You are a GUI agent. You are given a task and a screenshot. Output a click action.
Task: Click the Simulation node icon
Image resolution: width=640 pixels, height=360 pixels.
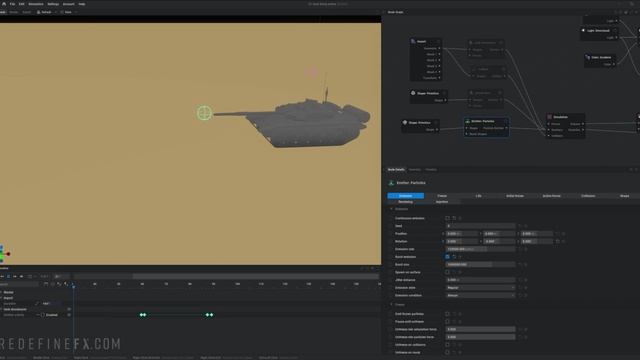click(550, 117)
